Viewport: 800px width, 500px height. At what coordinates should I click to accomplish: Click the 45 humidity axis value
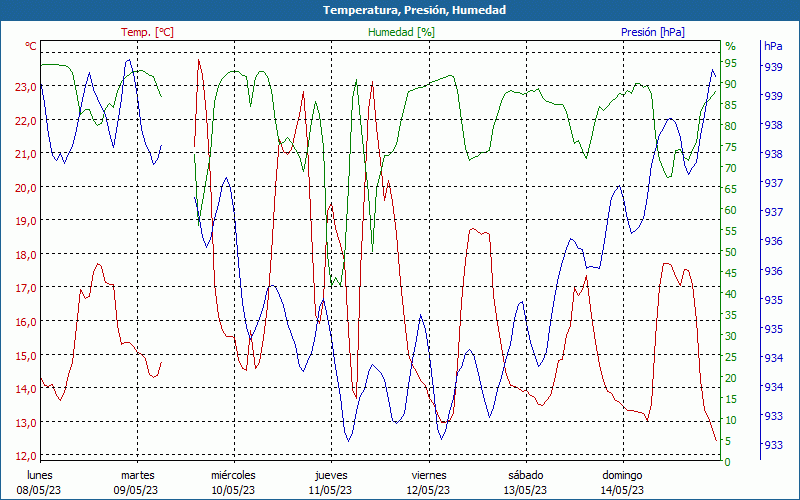(x=731, y=273)
